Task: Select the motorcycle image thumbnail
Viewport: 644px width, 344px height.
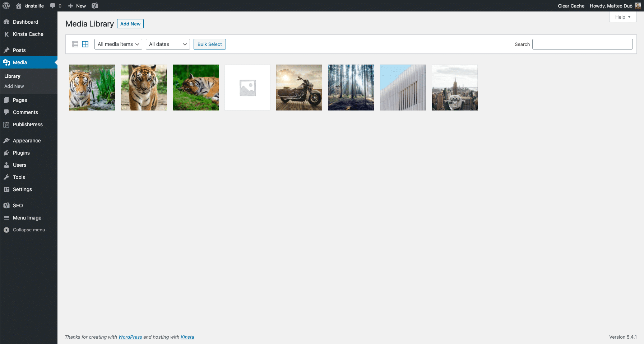Action: click(299, 87)
